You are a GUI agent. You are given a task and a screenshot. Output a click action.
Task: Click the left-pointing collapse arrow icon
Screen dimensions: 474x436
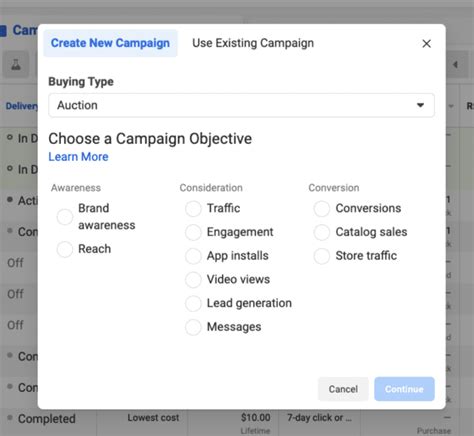tap(455, 64)
